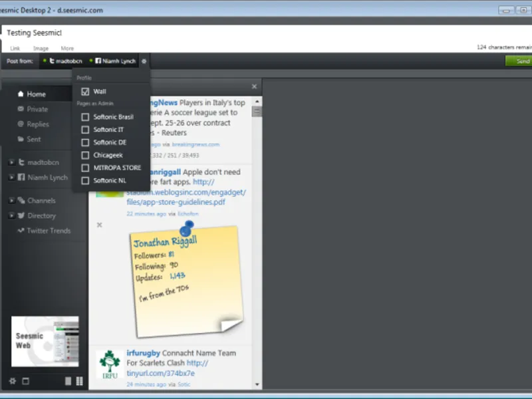Click the '22 minutes ago' timestamp
Viewport: 532px width, 399px height.
[146, 213]
